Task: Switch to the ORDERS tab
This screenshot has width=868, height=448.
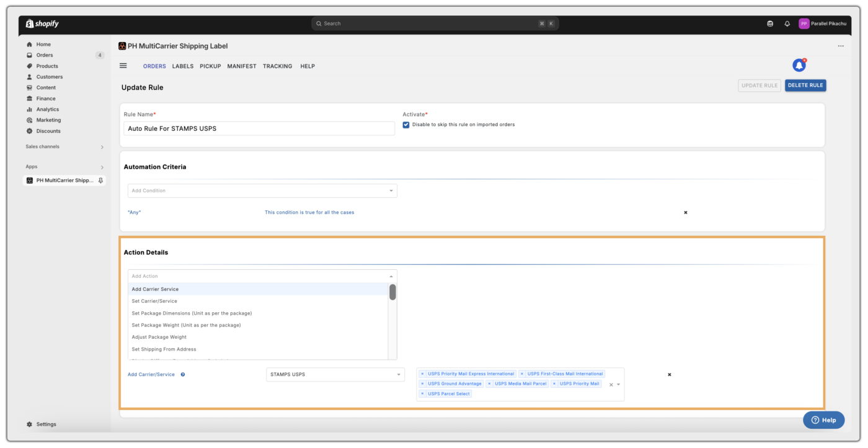Action: [154, 66]
